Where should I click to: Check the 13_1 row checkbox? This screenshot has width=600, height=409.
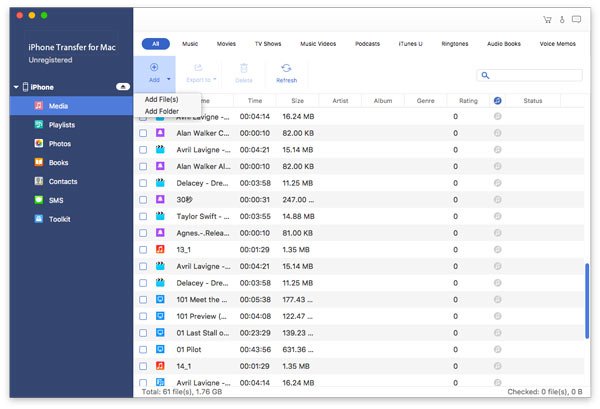143,250
